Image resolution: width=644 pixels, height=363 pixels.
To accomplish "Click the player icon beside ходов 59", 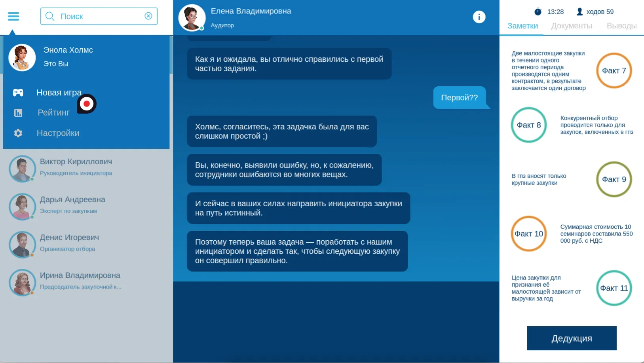I will [x=579, y=11].
